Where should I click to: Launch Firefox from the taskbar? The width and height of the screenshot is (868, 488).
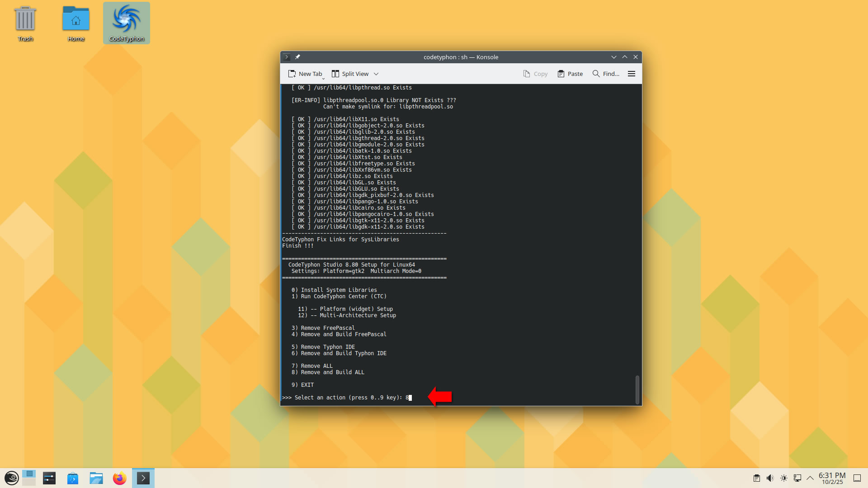pos(119,478)
